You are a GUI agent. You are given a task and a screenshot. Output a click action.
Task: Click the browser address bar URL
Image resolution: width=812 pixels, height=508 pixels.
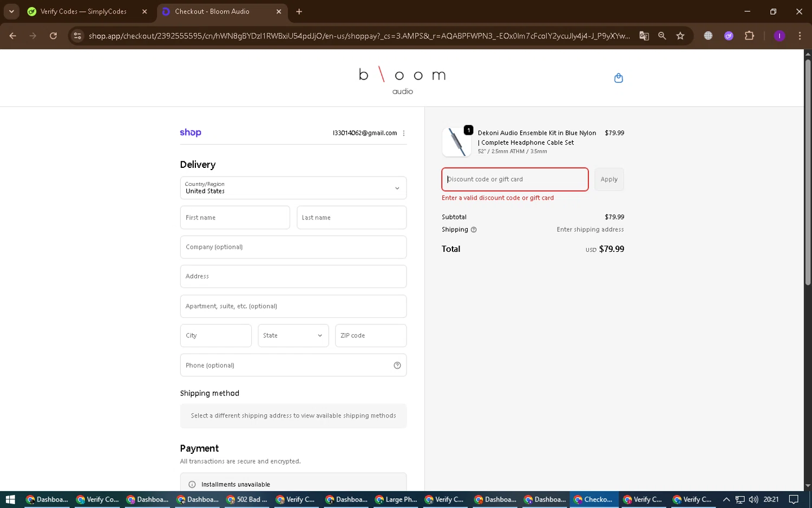pos(359,36)
